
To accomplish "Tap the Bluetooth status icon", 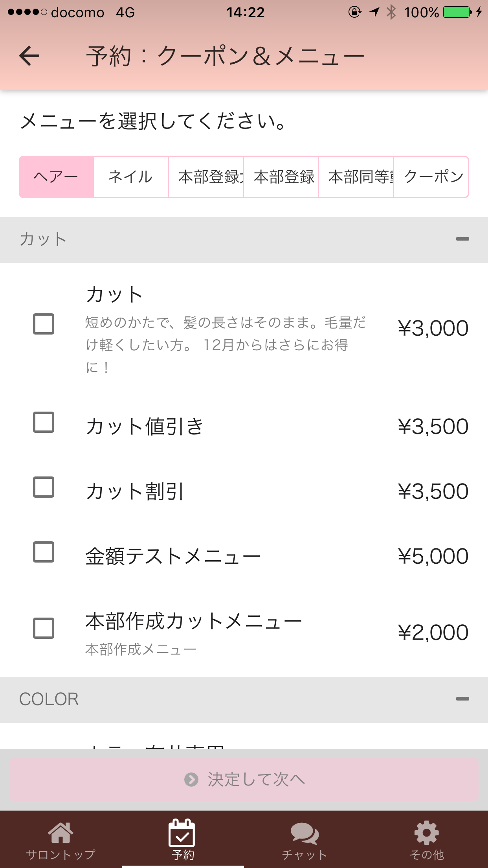I will pyautogui.click(x=391, y=12).
